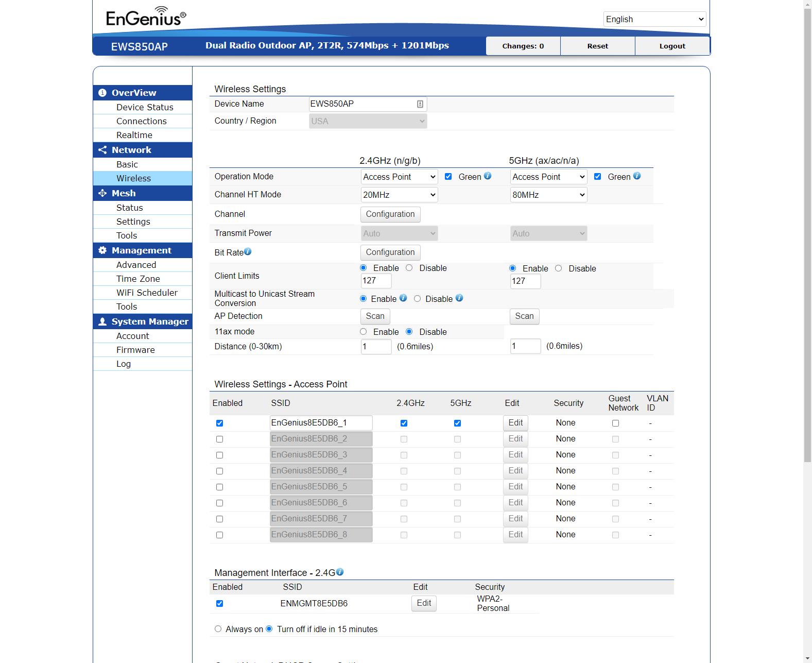
Task: Click the Channel Configuration button
Action: coord(390,214)
